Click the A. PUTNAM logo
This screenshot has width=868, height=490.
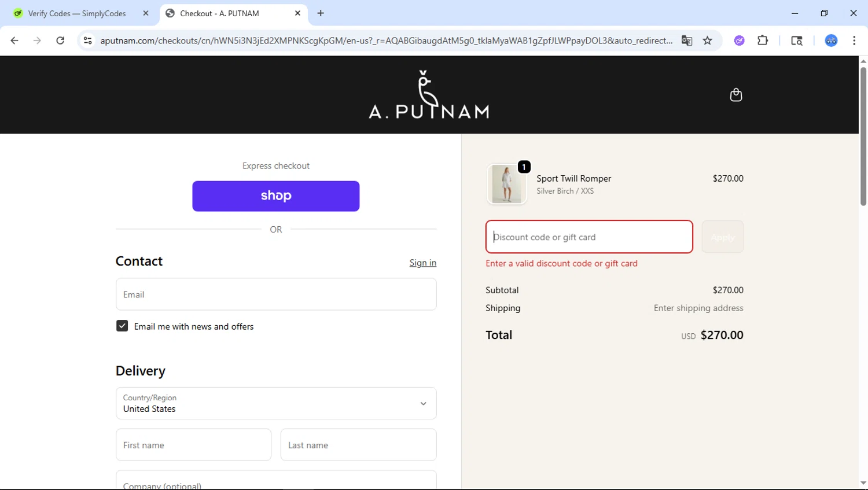(x=429, y=94)
